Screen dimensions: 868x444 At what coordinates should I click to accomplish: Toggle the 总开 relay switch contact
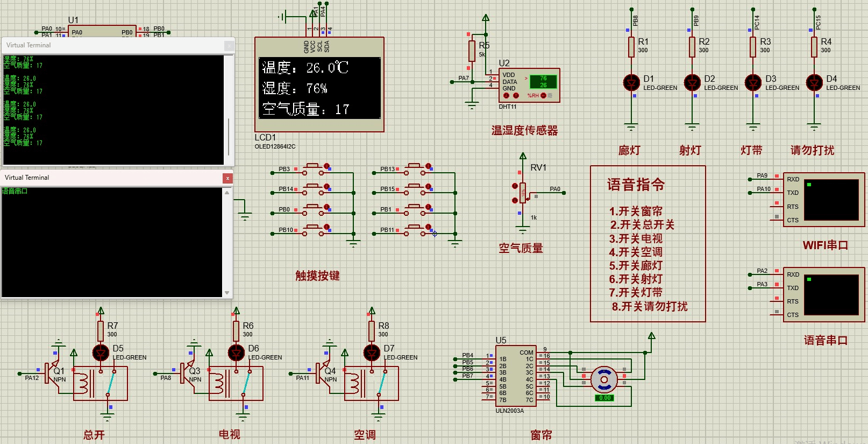[111, 383]
